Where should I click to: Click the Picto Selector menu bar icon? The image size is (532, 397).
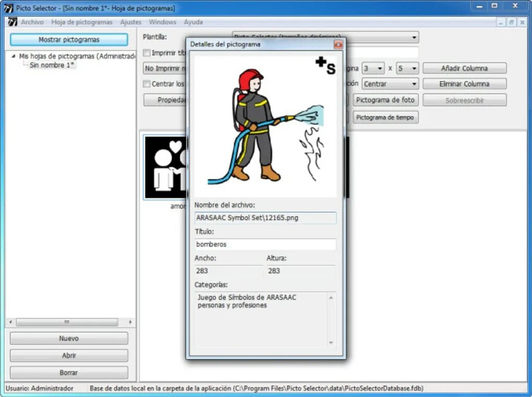click(x=12, y=22)
